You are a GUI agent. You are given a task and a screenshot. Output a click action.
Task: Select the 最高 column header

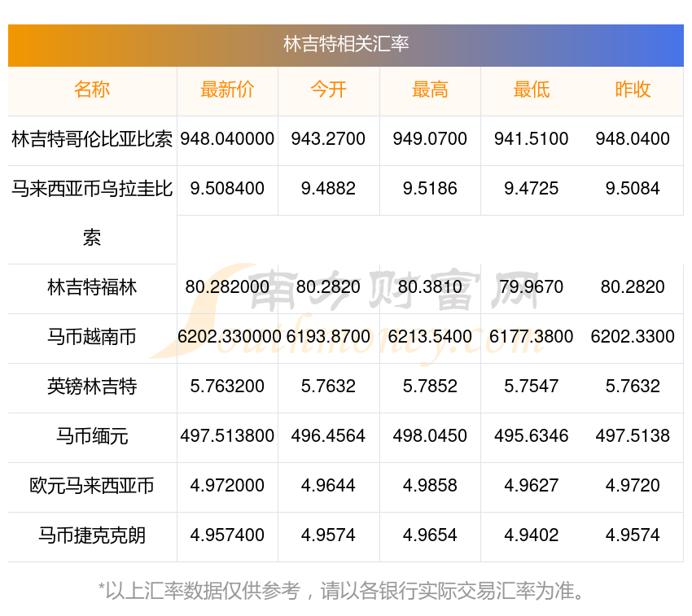(430, 90)
